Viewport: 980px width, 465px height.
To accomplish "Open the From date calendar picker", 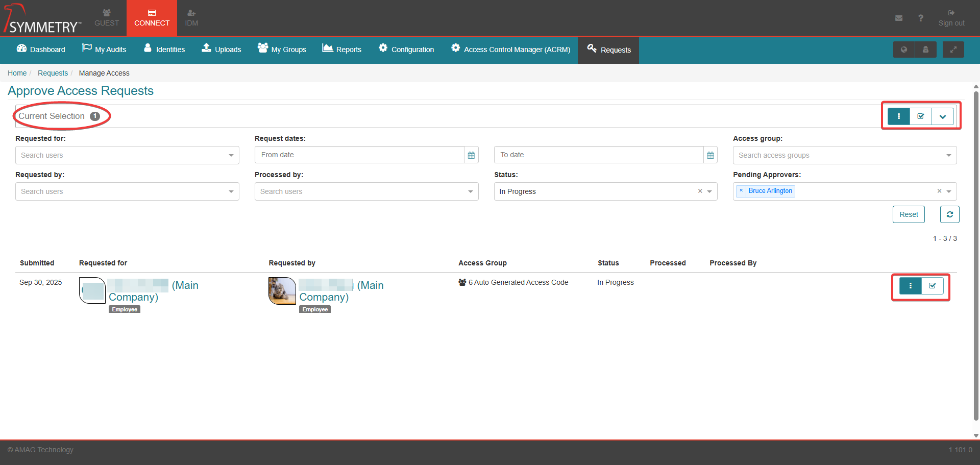I will pos(471,155).
